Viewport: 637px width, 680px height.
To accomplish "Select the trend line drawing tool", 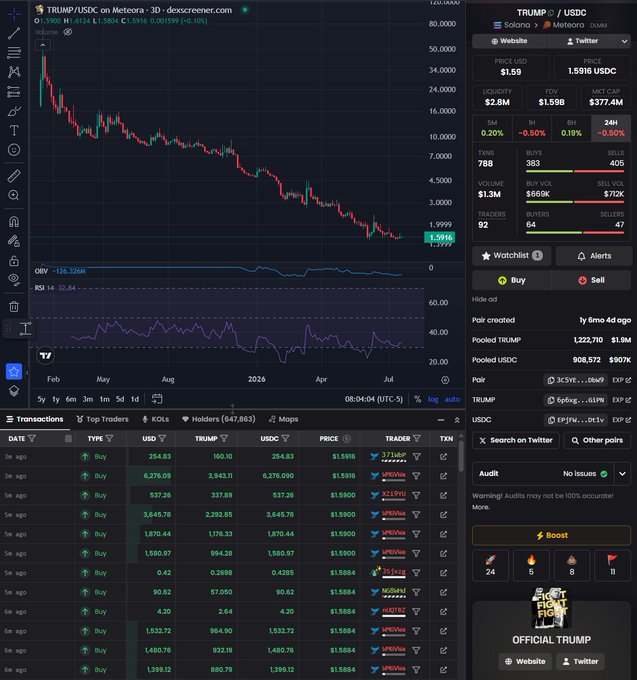I will click(14, 33).
